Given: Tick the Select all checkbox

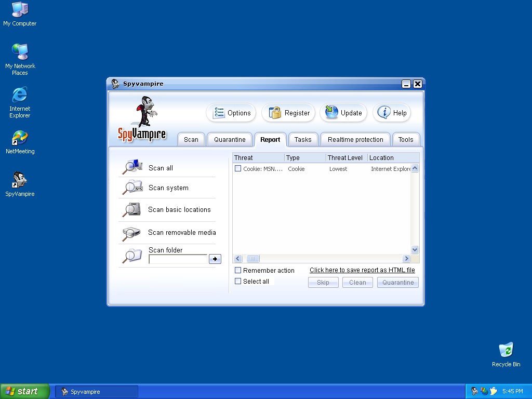Looking at the screenshot, I should click(238, 281).
